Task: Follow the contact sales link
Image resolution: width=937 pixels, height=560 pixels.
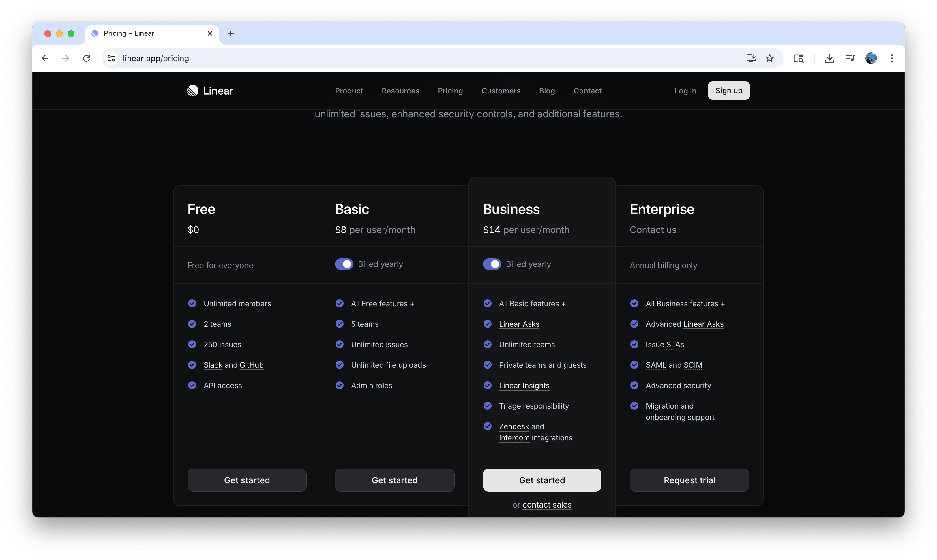Action: coord(547,505)
